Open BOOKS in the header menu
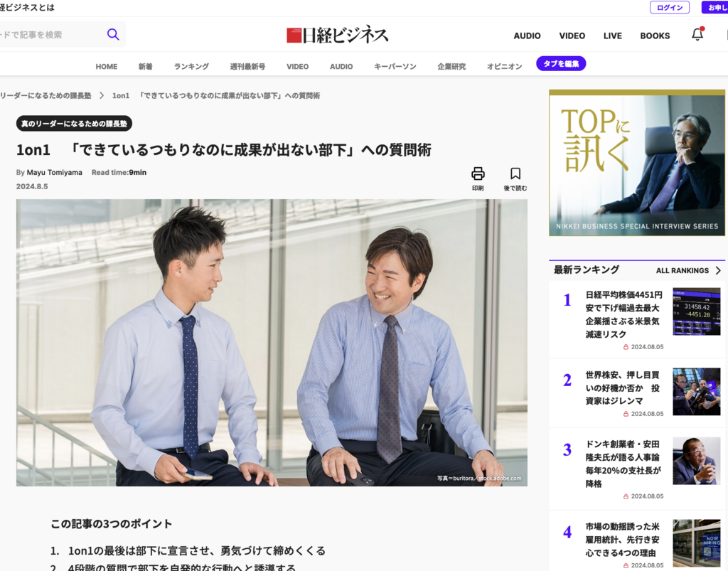Image resolution: width=728 pixels, height=571 pixels. click(655, 36)
